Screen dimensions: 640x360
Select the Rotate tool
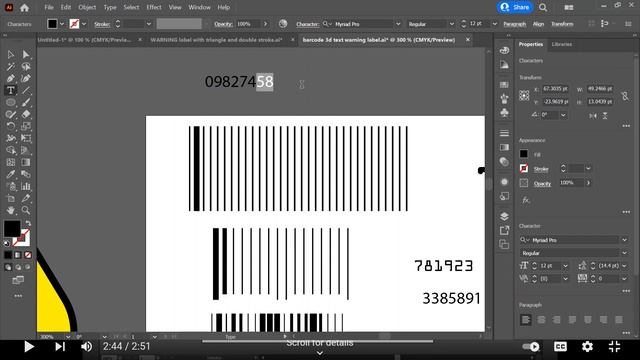pos(11,126)
